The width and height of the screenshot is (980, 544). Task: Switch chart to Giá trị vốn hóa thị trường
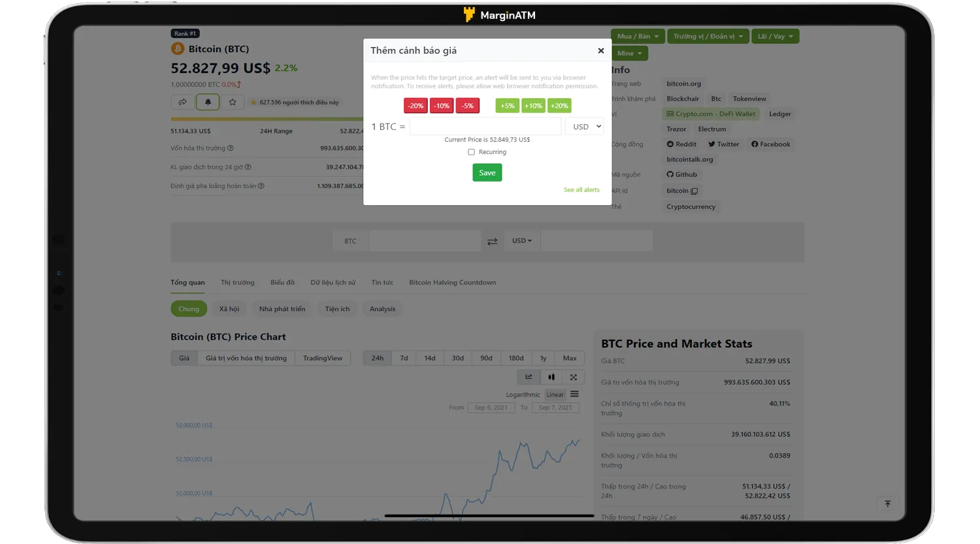point(246,358)
